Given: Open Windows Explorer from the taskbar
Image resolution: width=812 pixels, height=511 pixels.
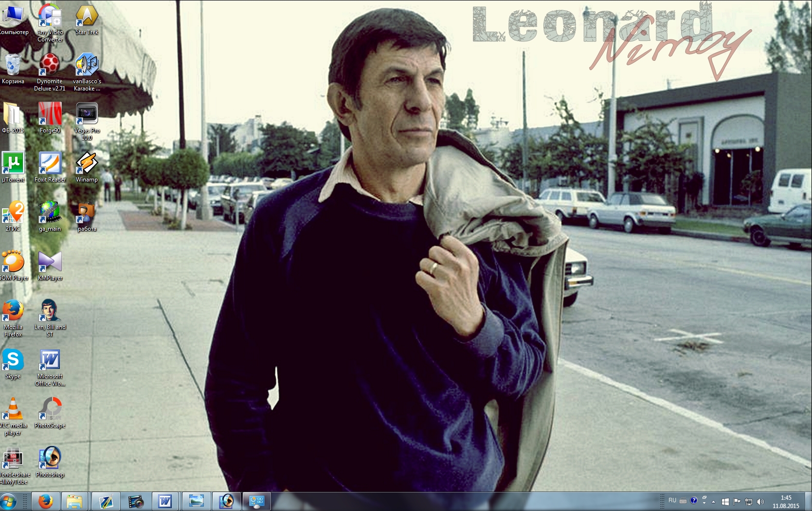Looking at the screenshot, I should click(74, 501).
